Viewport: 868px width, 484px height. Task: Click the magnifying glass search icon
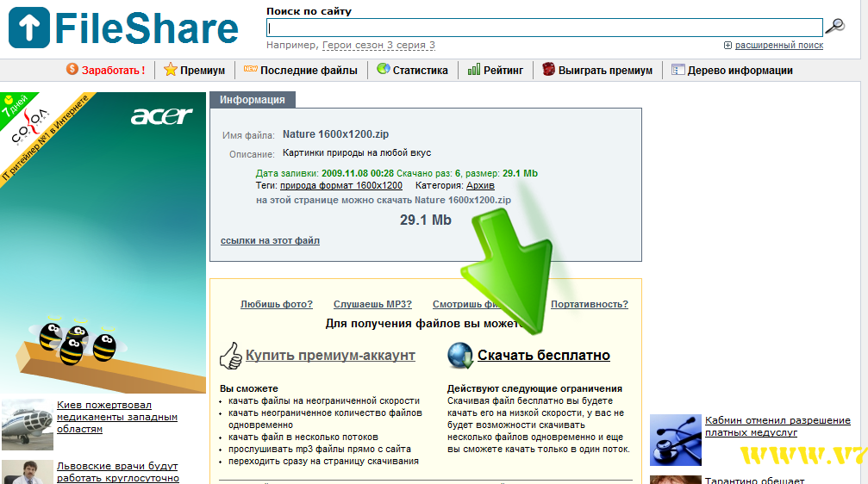(834, 27)
